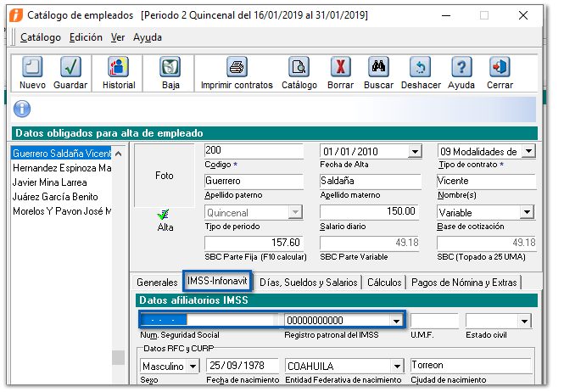Open the Catálogo toolbar icon
Image resolution: width=564 pixels, height=392 pixels.
pyautogui.click(x=299, y=68)
